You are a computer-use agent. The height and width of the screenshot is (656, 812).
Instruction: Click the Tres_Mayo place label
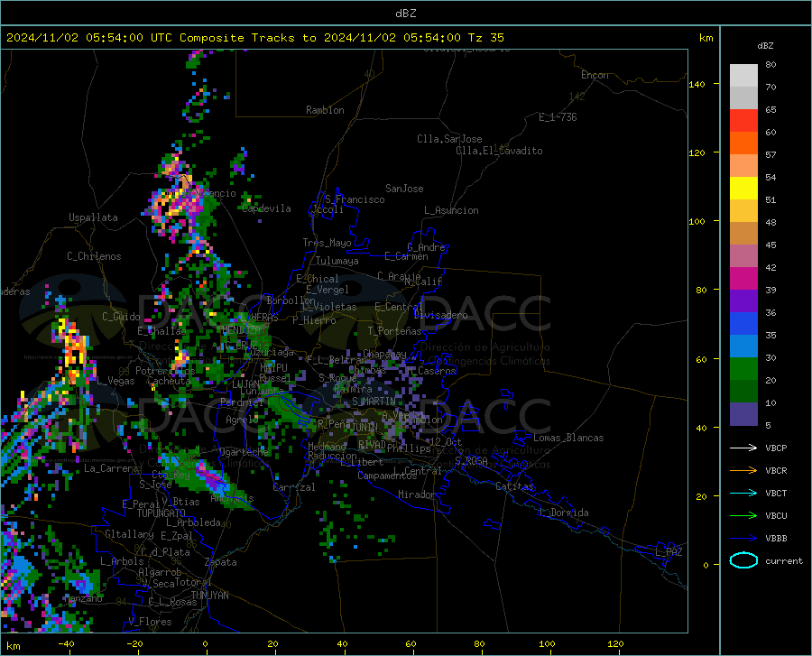pos(327,243)
